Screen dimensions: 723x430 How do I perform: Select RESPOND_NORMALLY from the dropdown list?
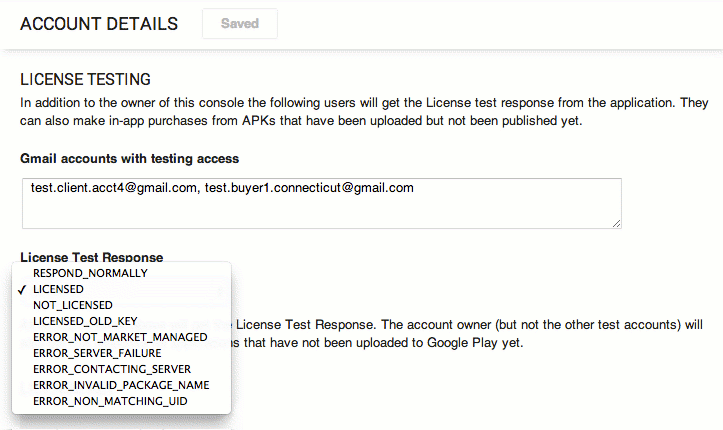pyautogui.click(x=90, y=273)
